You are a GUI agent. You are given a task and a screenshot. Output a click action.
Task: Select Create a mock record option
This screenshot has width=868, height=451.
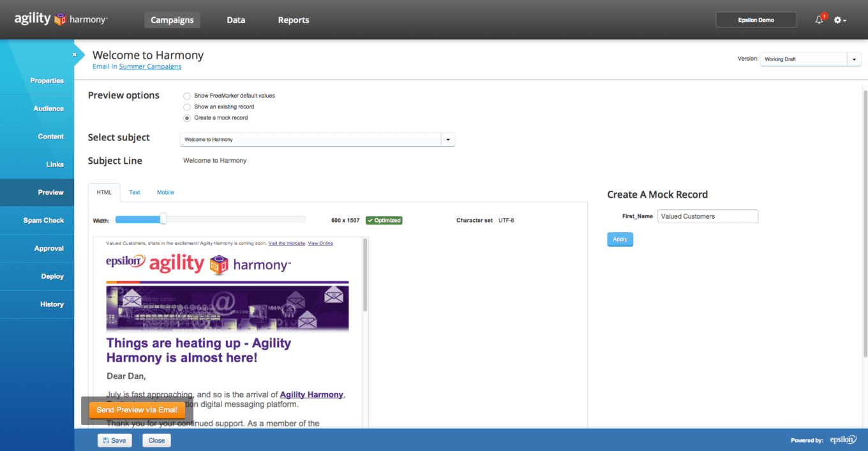click(x=187, y=118)
